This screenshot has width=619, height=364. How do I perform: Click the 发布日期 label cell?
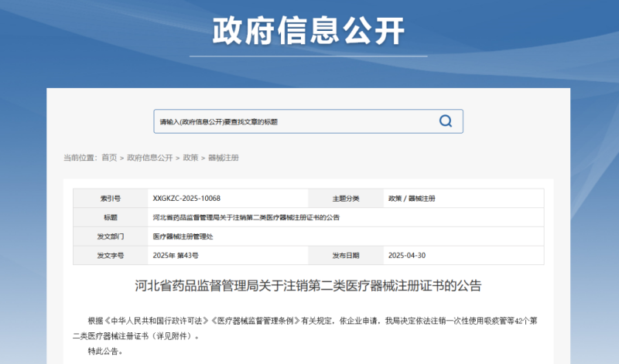click(345, 254)
